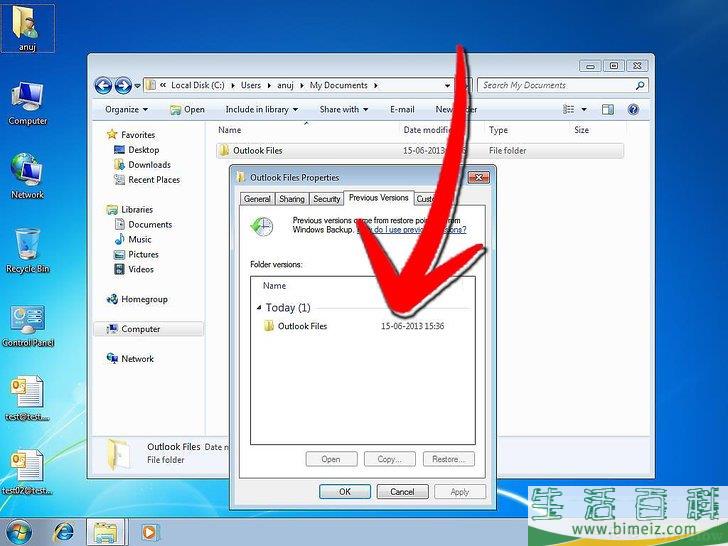Open the anuj user folder desktop icon
The height and width of the screenshot is (546, 728).
pos(27,28)
